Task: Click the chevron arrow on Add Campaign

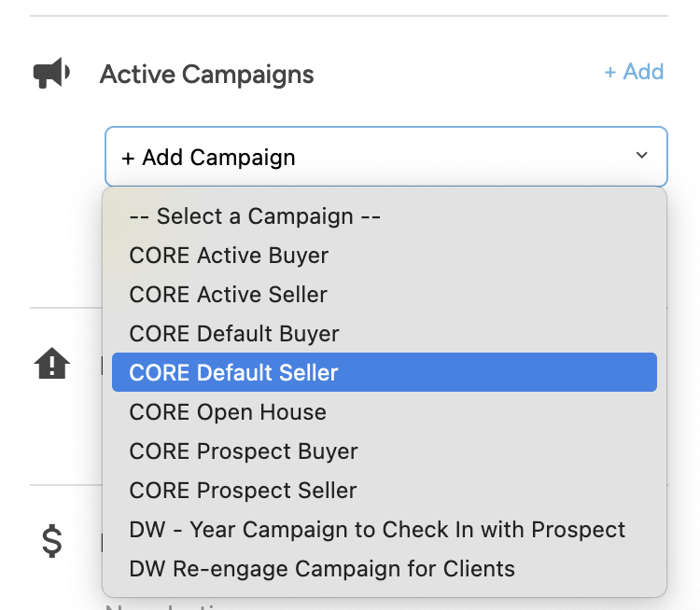Action: (641, 156)
